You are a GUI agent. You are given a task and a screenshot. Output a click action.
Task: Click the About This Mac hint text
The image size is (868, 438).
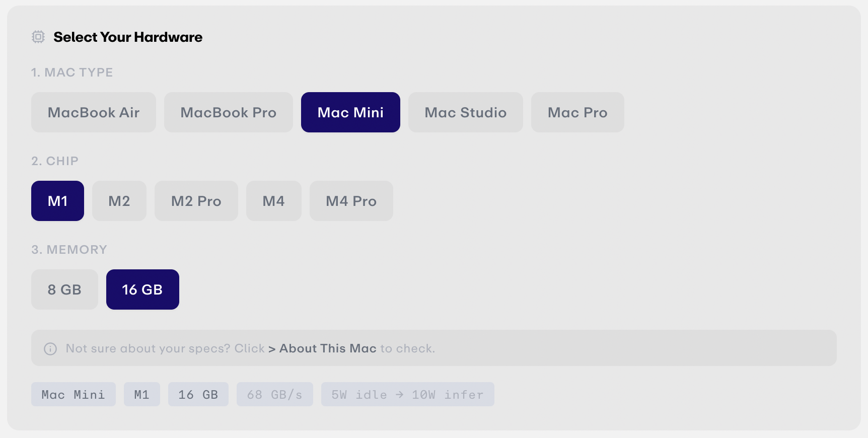tap(328, 348)
